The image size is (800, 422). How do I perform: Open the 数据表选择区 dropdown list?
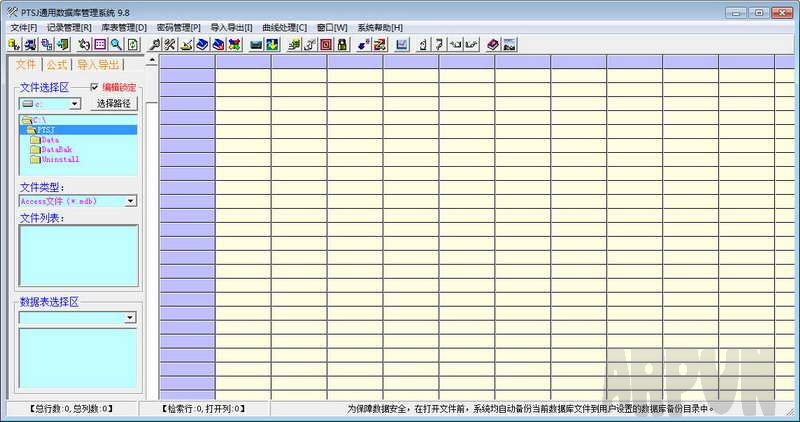pos(130,318)
